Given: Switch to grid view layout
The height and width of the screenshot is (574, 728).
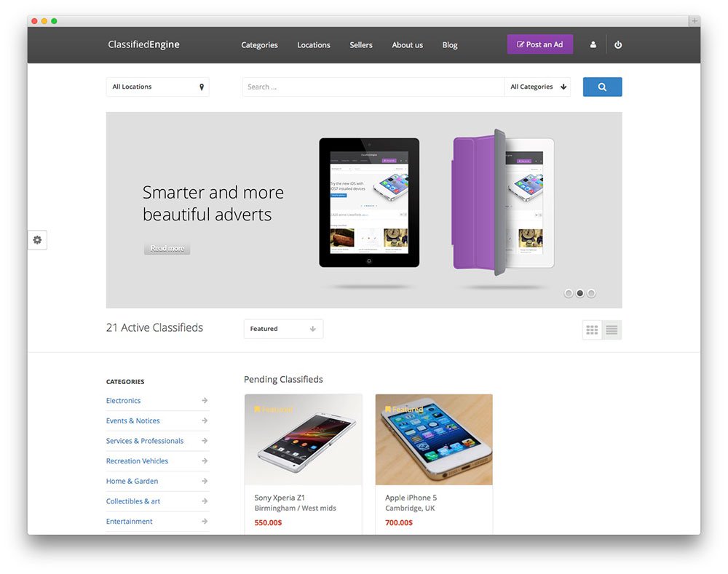Looking at the screenshot, I should [x=592, y=330].
